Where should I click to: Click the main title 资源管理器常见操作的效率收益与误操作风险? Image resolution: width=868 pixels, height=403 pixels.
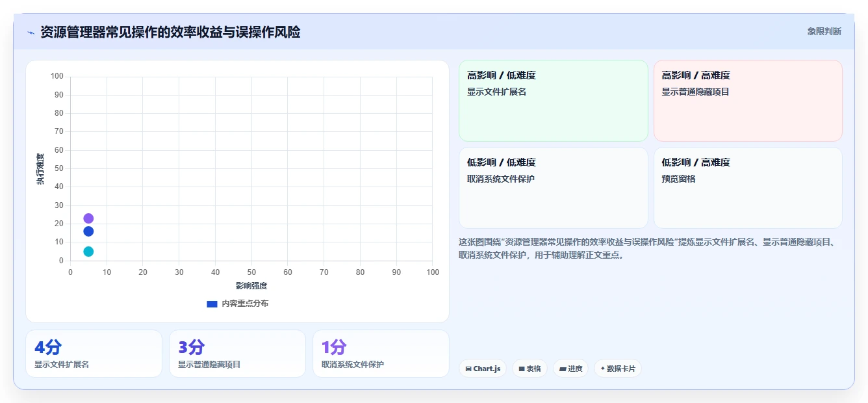[x=170, y=32]
